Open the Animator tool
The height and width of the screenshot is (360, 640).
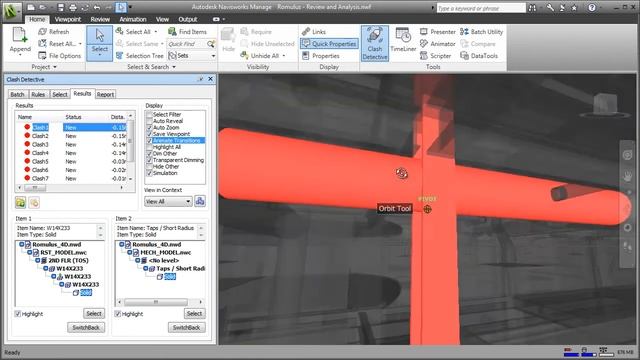pos(438,44)
